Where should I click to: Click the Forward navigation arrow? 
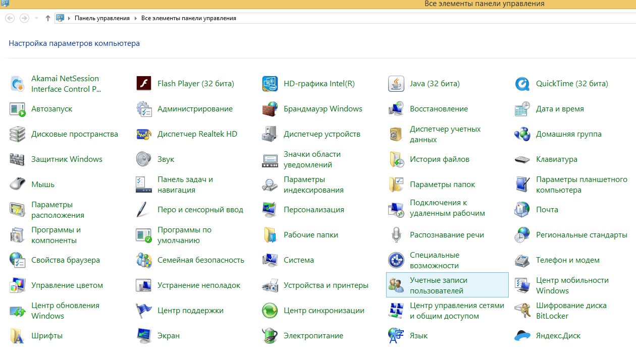click(24, 18)
